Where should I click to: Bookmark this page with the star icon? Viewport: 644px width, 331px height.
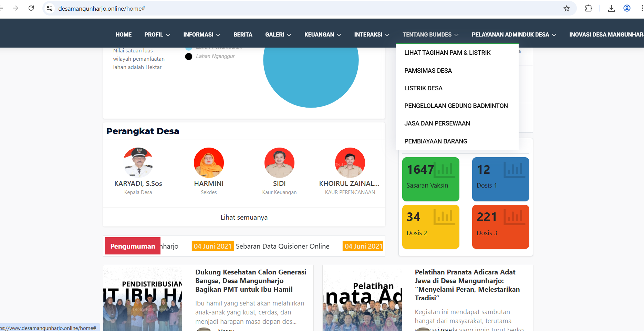coord(567,8)
